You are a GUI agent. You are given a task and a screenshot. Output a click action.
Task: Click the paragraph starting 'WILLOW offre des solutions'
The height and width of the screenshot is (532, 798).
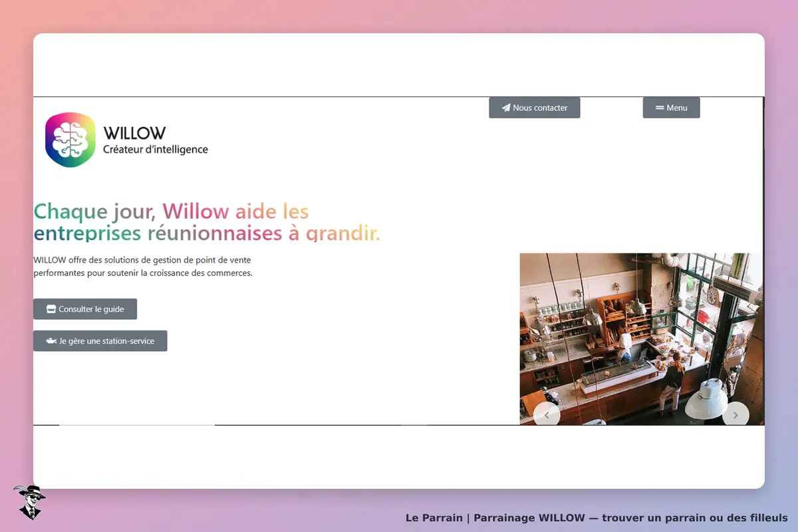(x=143, y=267)
